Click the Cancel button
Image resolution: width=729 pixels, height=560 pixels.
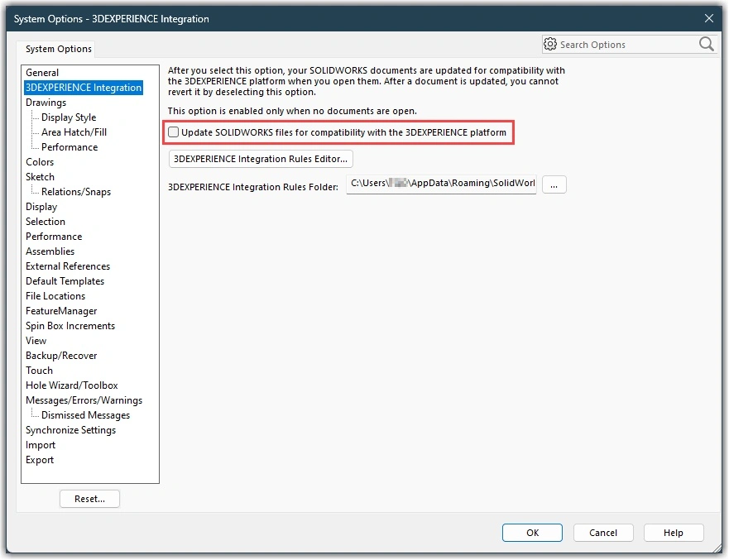pyautogui.click(x=603, y=533)
